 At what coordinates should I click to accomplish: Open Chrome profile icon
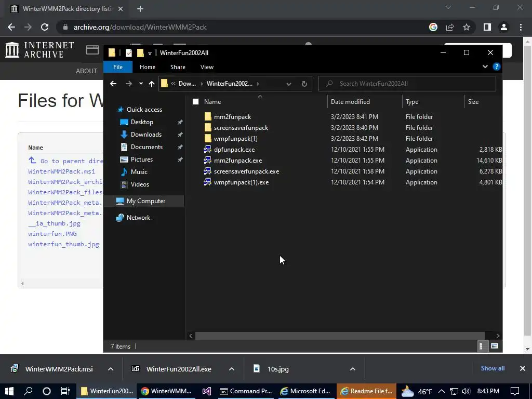point(504,27)
